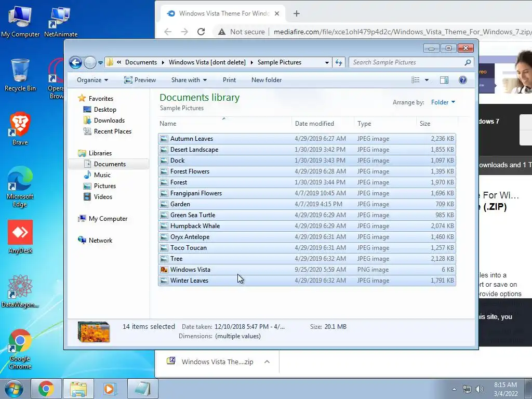Select Favorites in the navigation pane
This screenshot has width=532, height=399.
pos(101,98)
